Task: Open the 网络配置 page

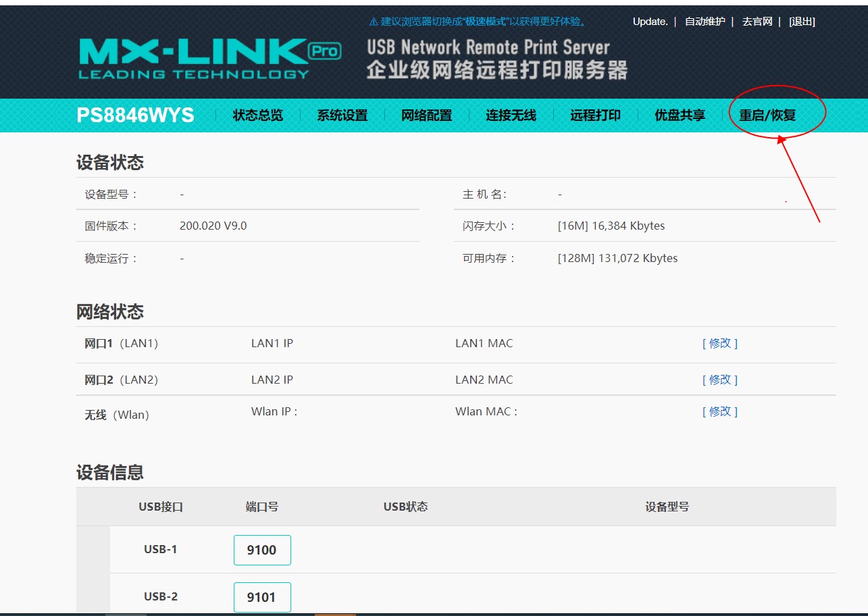Action: (425, 115)
